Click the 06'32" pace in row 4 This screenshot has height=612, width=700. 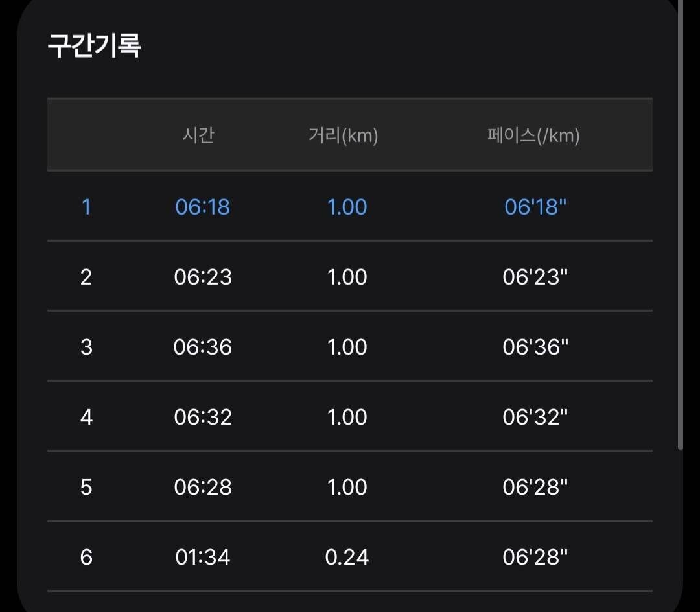point(537,417)
